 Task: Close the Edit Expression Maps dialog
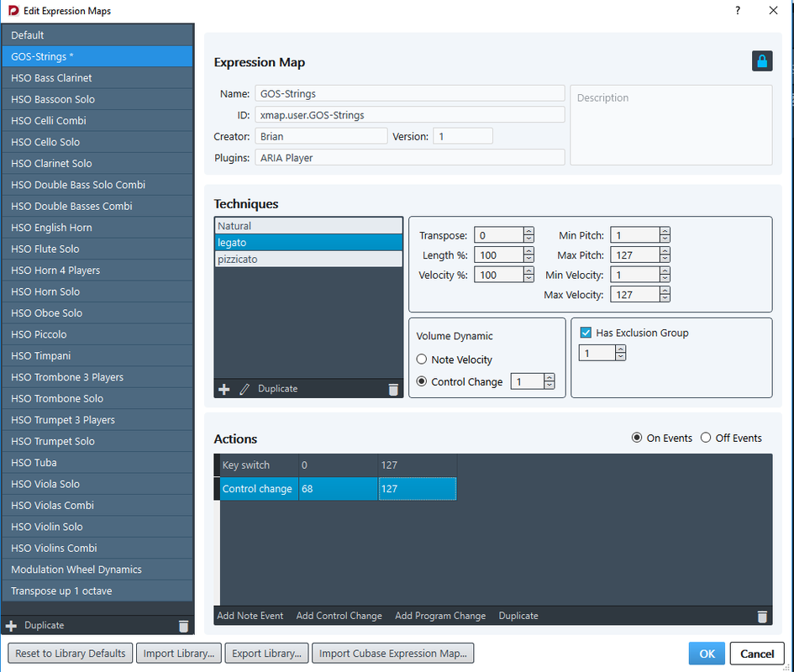pos(773,10)
